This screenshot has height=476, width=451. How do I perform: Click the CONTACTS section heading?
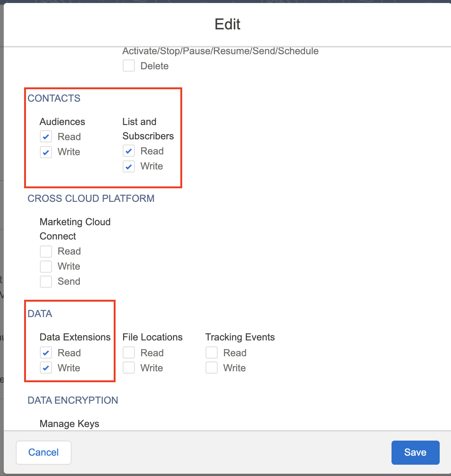click(54, 98)
